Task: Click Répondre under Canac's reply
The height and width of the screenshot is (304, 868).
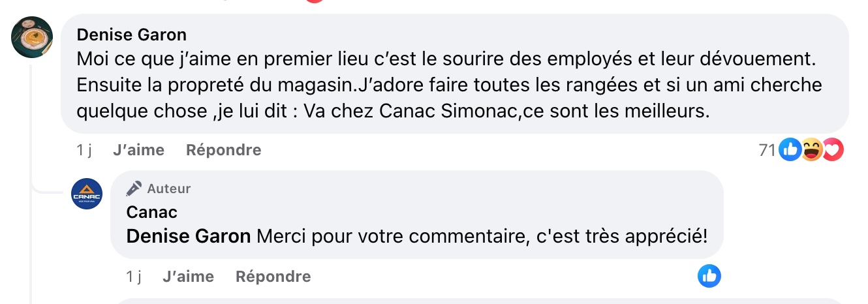Action: click(x=273, y=277)
